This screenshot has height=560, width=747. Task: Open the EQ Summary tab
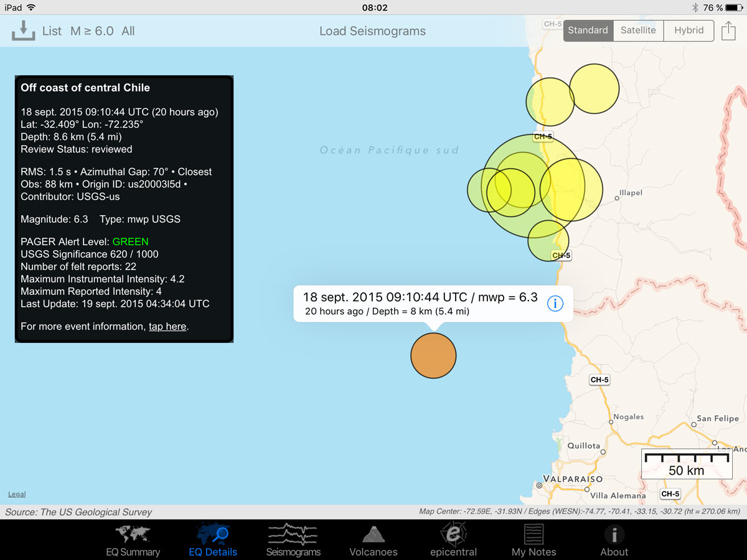[133, 540]
